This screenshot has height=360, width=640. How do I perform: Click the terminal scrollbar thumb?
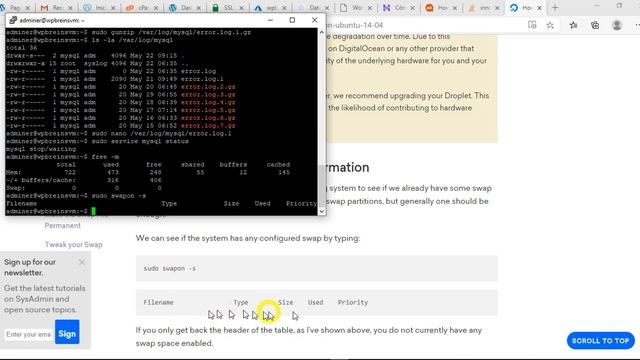(322, 186)
